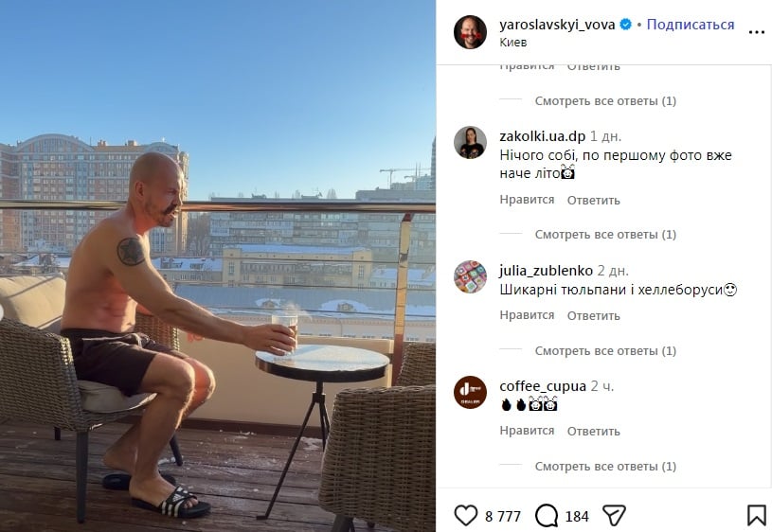Save the post with the bookmark icon
772x532 pixels.
click(x=756, y=516)
